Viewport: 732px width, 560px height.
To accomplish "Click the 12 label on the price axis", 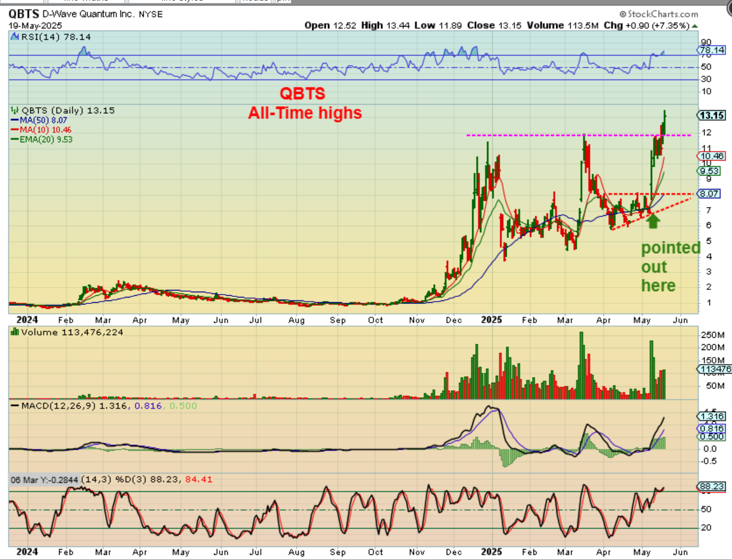I will 706,132.
